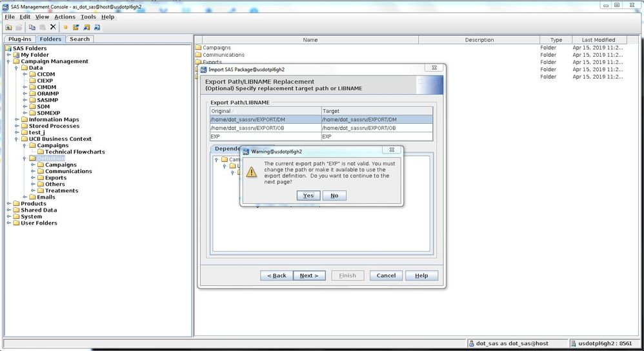
Task: Click the Products folder icon in the tree
Action: tap(16, 204)
